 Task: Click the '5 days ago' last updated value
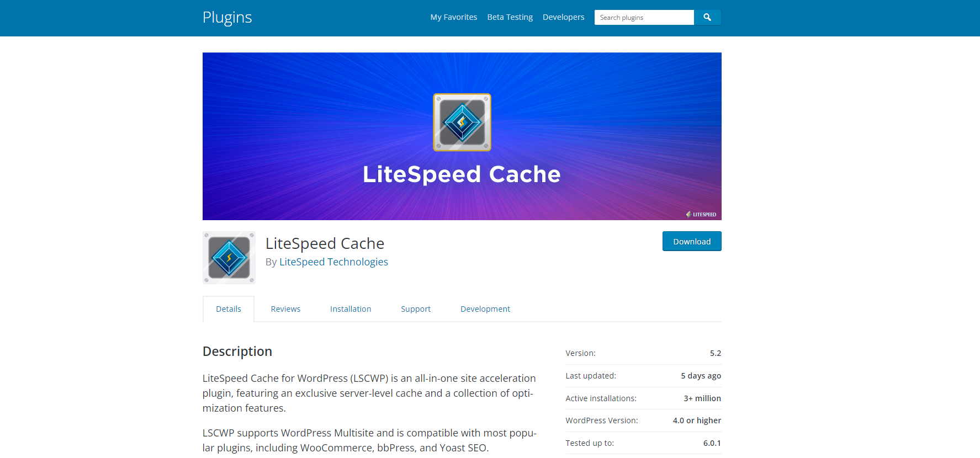tap(701, 376)
